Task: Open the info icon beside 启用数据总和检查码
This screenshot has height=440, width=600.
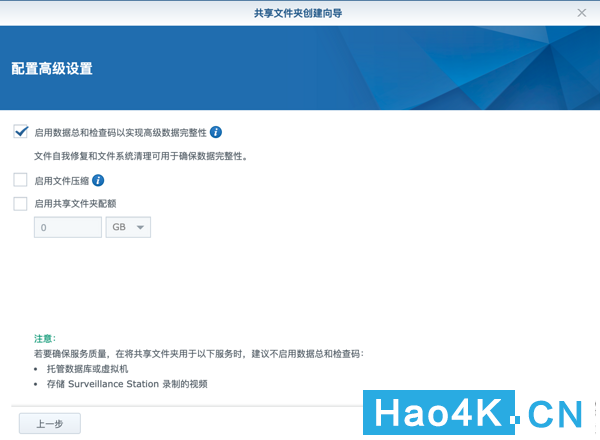Action: pos(216,132)
